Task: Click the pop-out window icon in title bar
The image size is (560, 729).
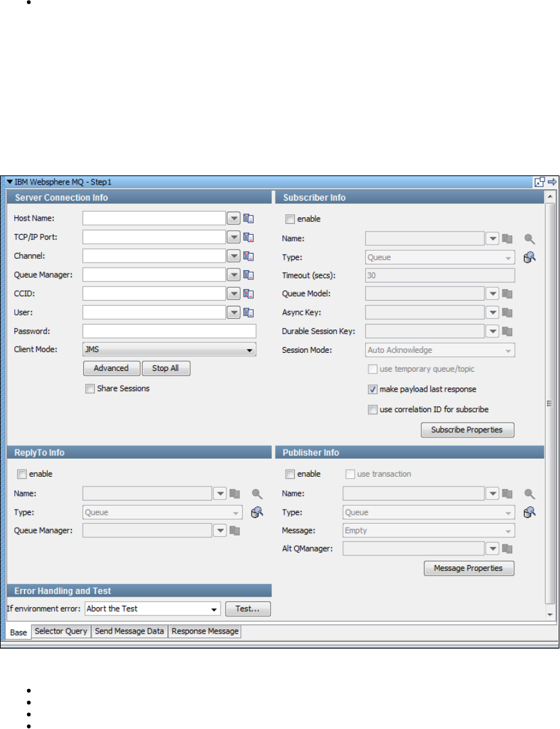Action: click(x=539, y=182)
